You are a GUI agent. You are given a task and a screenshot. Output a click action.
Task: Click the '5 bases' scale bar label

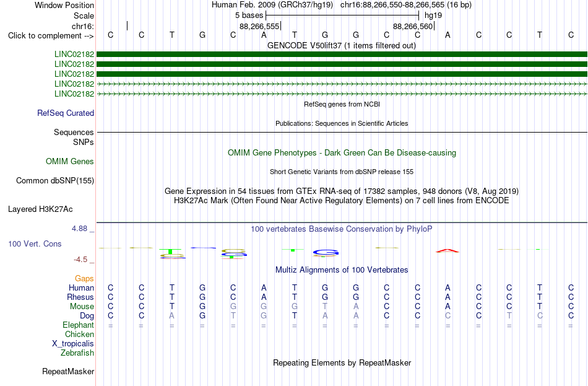tap(249, 15)
